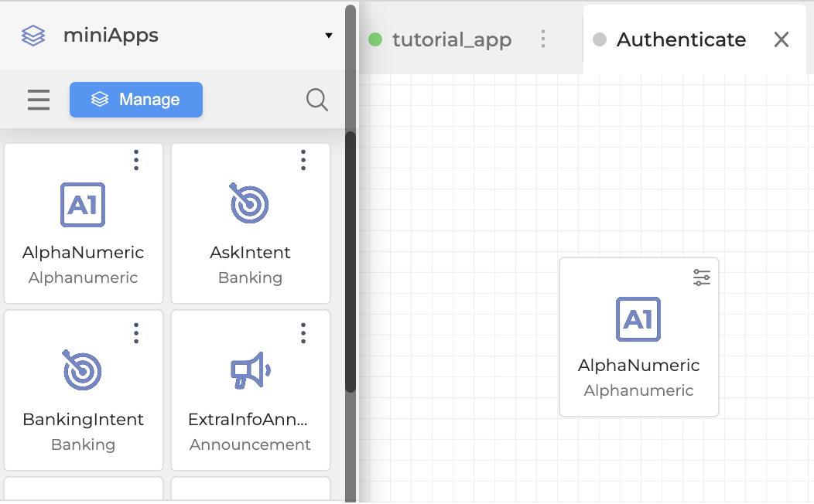This screenshot has width=814, height=504.
Task: Open ExtraInfoAnnouncement card options menu
Action: tap(303, 333)
